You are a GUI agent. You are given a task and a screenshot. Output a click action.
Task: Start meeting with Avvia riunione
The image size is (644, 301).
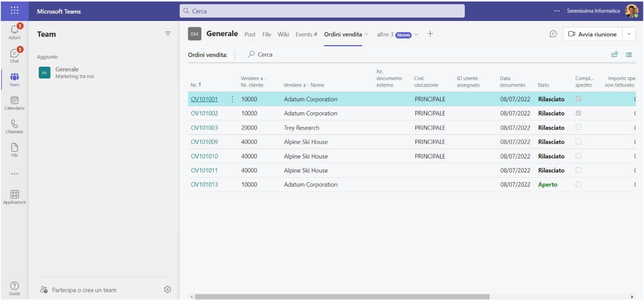(x=592, y=34)
